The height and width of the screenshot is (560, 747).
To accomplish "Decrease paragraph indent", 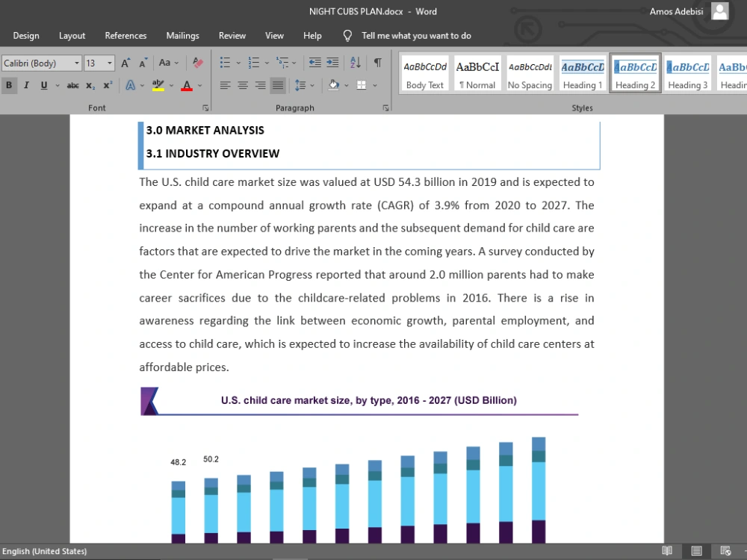I will click(x=315, y=63).
